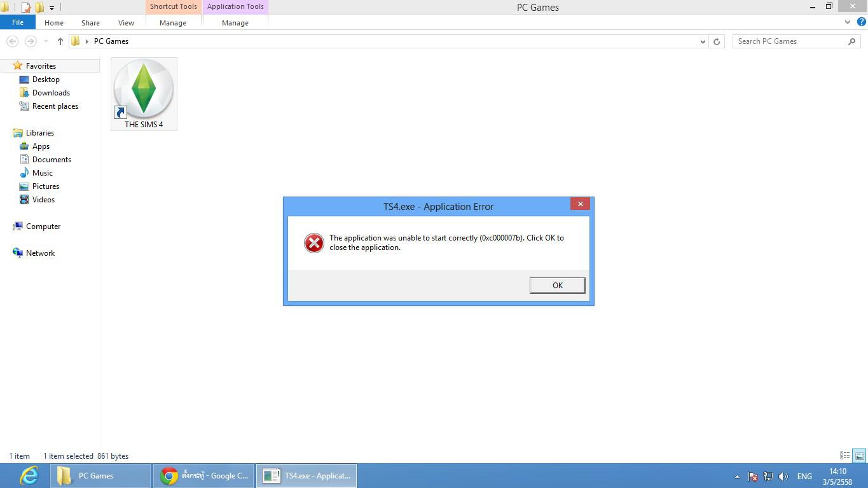The image size is (868, 488).
Task: Open the Manage tab under Application Tools
Action: click(x=235, y=22)
